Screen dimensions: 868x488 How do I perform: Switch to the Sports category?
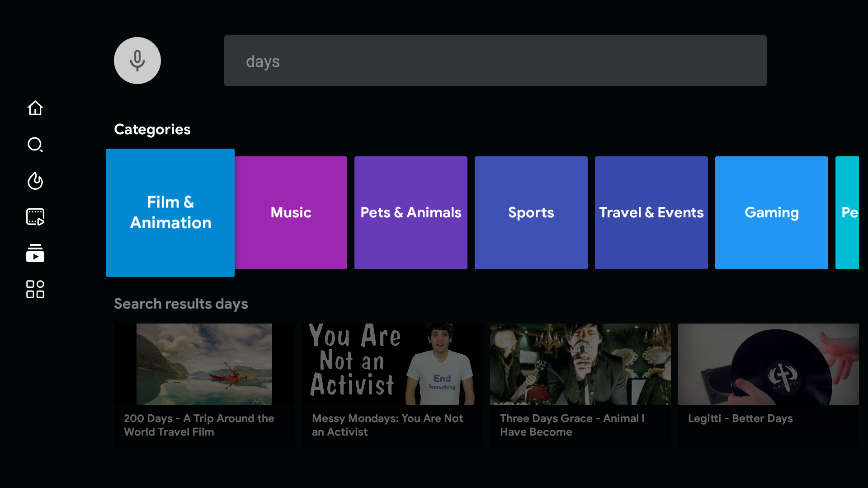pyautogui.click(x=531, y=212)
